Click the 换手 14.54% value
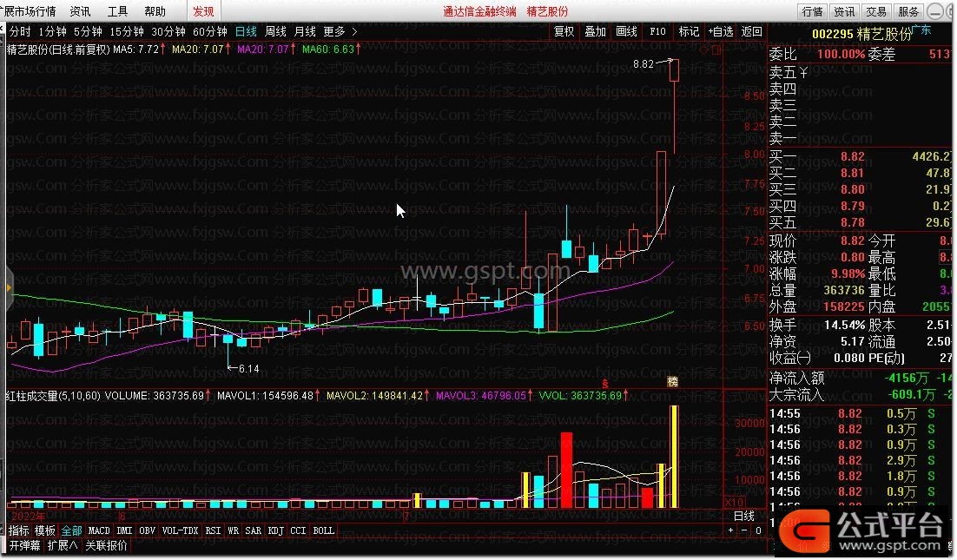This screenshot has height=560, width=957. click(x=845, y=325)
